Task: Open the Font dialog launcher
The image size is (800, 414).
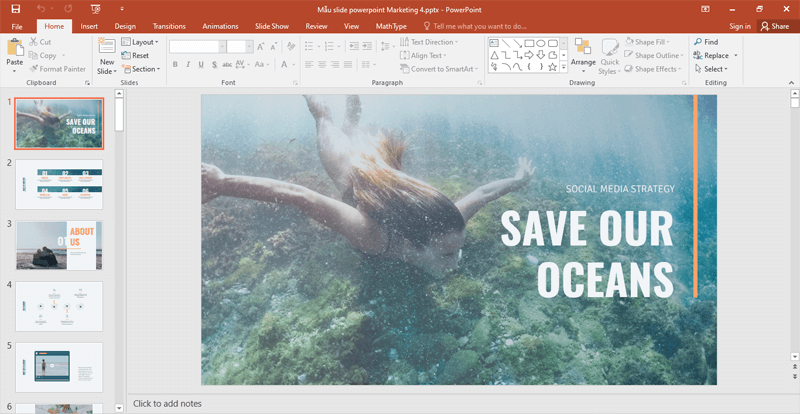Action: tap(295, 83)
